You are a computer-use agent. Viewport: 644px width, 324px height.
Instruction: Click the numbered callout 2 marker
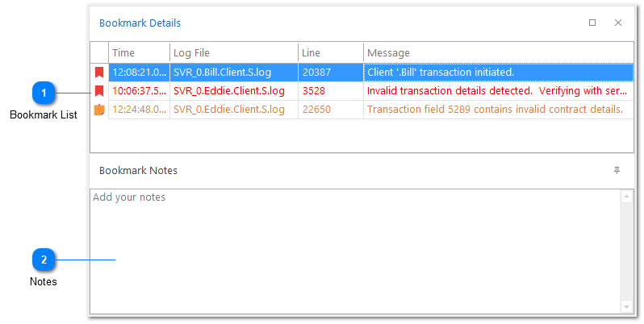pyautogui.click(x=44, y=260)
